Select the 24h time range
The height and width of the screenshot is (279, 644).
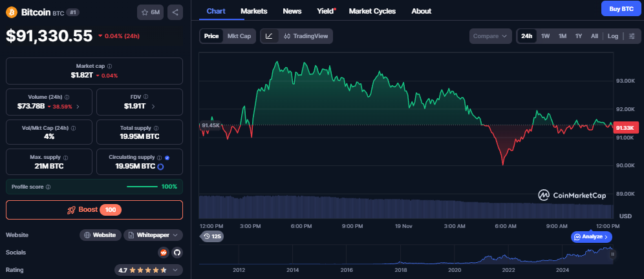pyautogui.click(x=526, y=36)
